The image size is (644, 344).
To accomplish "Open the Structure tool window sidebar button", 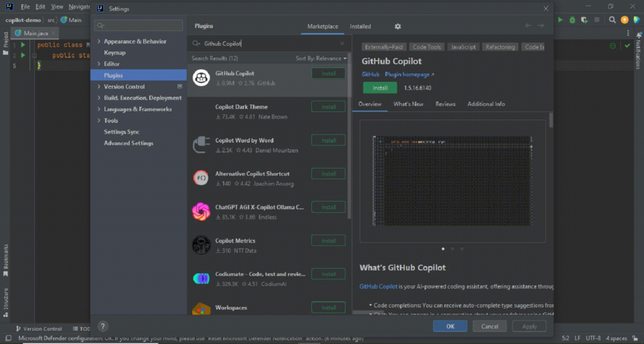I will tap(6, 302).
